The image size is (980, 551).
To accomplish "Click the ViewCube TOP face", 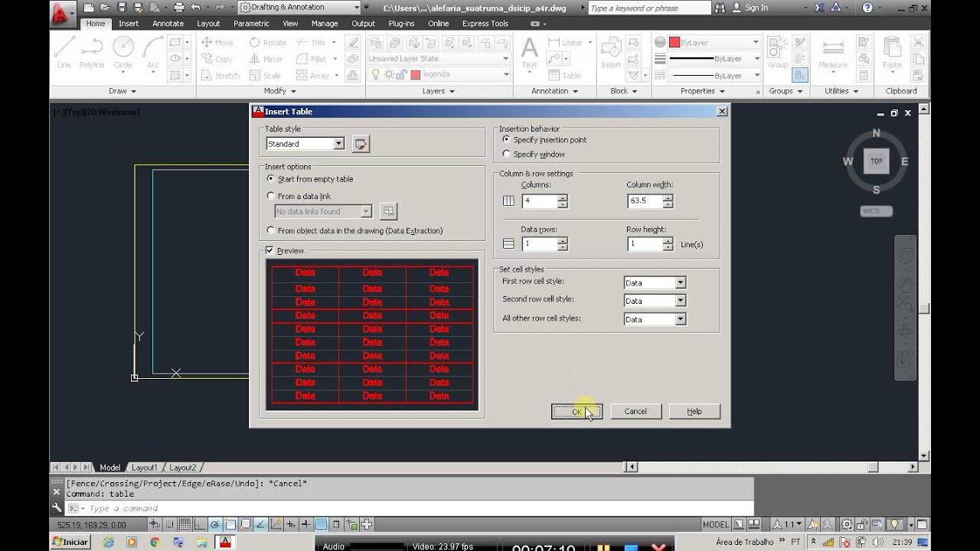I will (x=877, y=161).
